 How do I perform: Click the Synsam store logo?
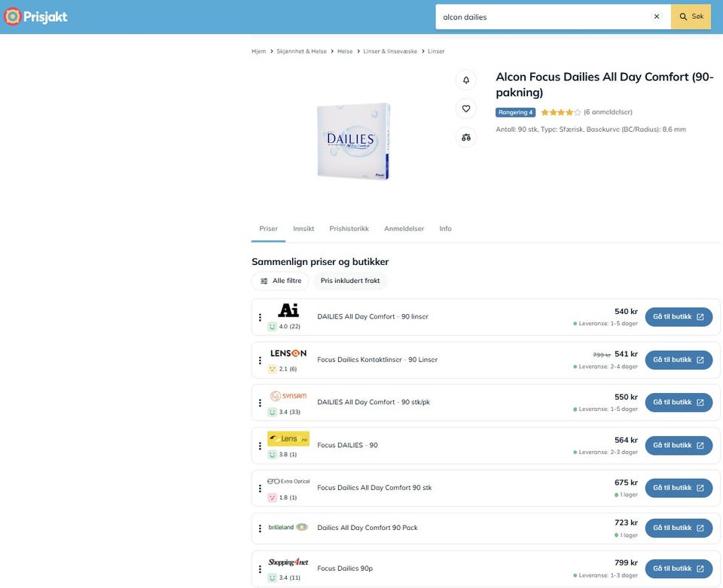pyautogui.click(x=288, y=396)
